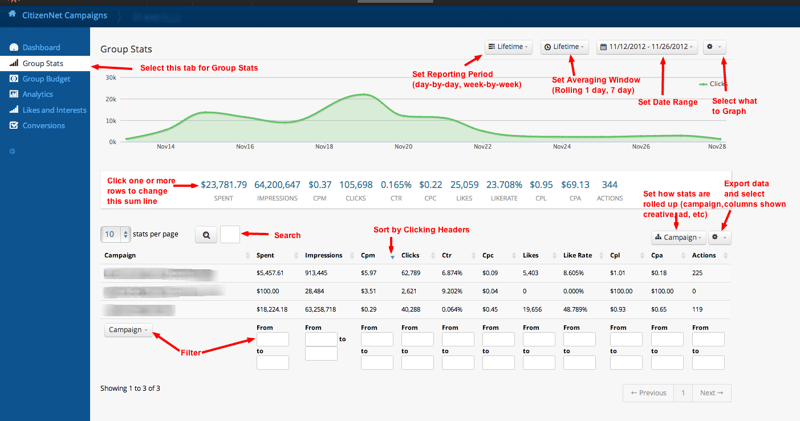Click the home icon beside CitizenNet Campaigns

pos(12,14)
